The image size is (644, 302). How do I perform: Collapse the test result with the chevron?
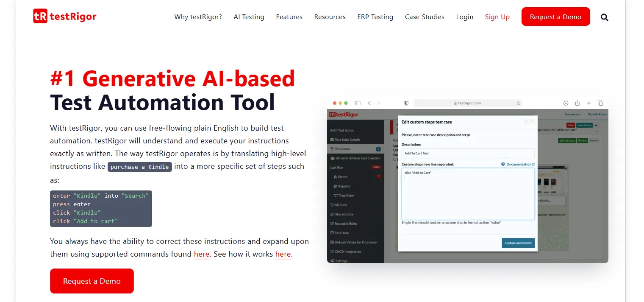pos(595,126)
